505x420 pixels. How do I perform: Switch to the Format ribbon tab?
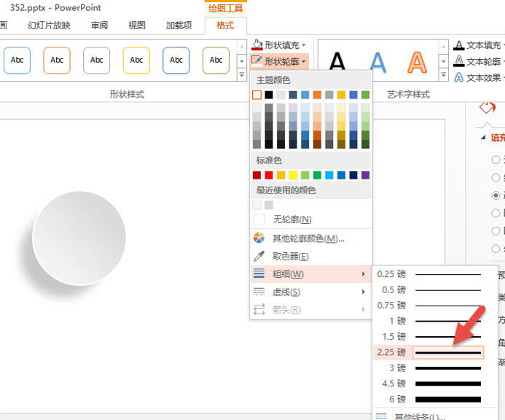[x=225, y=26]
